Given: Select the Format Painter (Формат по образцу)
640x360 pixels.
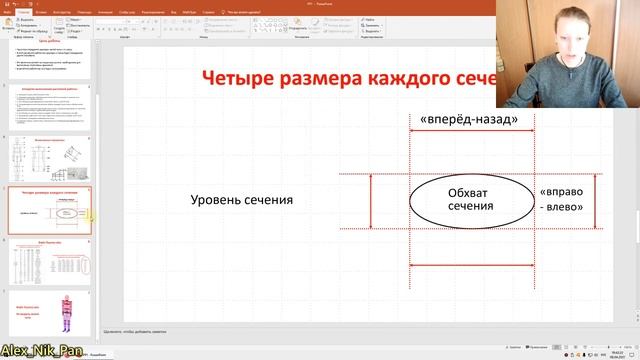Looking at the screenshot, I should [32, 31].
